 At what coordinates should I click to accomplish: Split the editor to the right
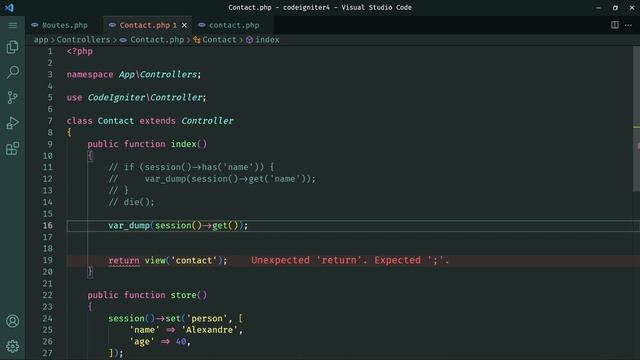(615, 25)
